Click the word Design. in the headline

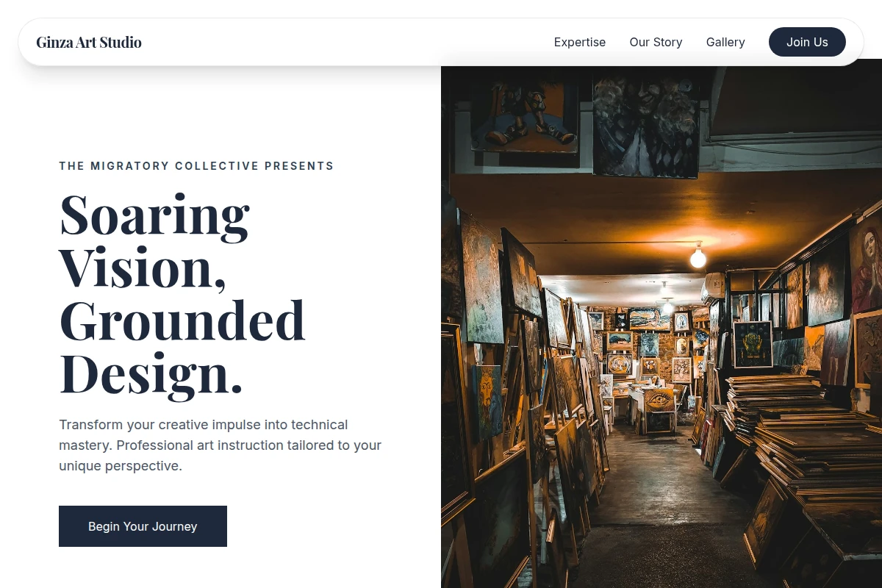pos(151,373)
